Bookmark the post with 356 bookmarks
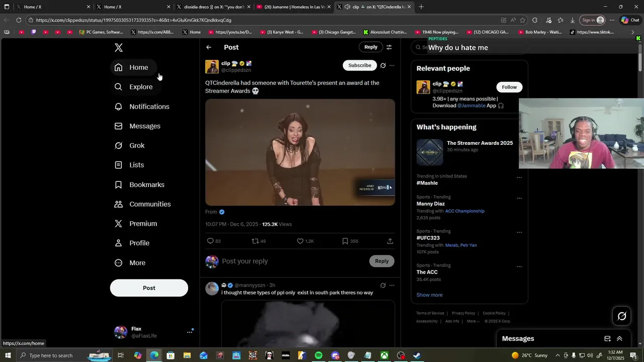644x362 pixels. (x=345, y=241)
